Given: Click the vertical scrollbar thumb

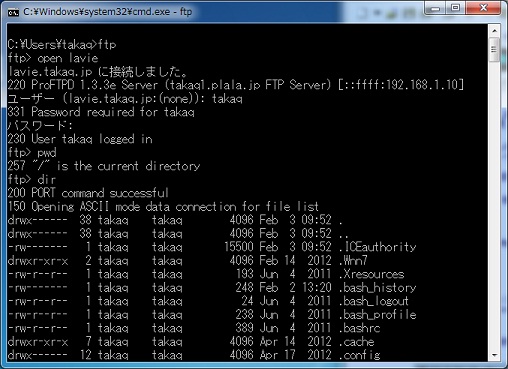Looking at the screenshot, I should (x=494, y=49).
